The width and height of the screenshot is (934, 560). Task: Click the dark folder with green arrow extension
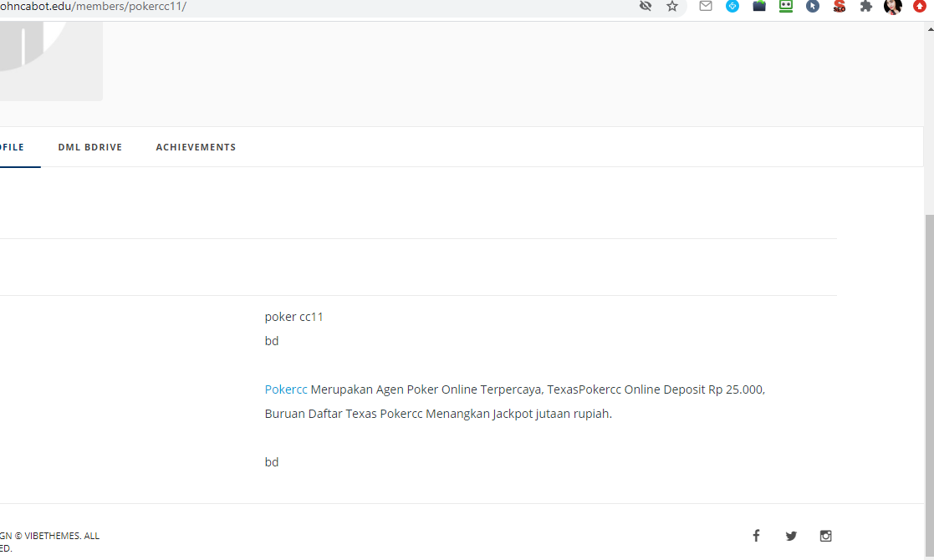pos(759,6)
